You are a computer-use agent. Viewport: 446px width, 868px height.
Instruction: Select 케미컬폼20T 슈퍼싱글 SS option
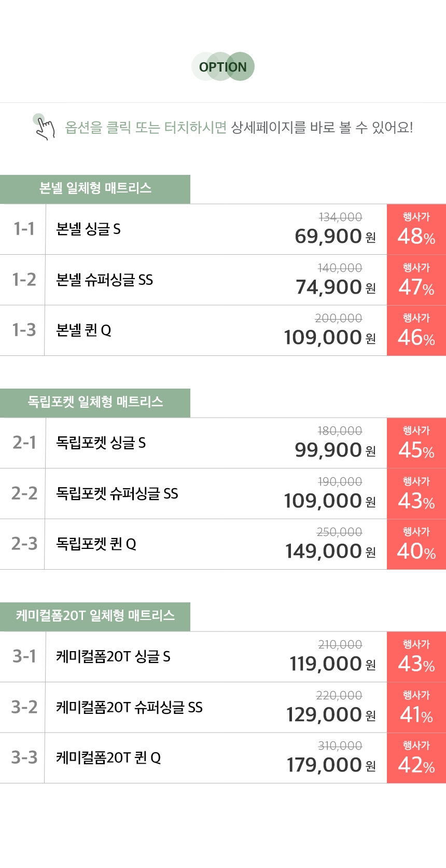[129, 708]
